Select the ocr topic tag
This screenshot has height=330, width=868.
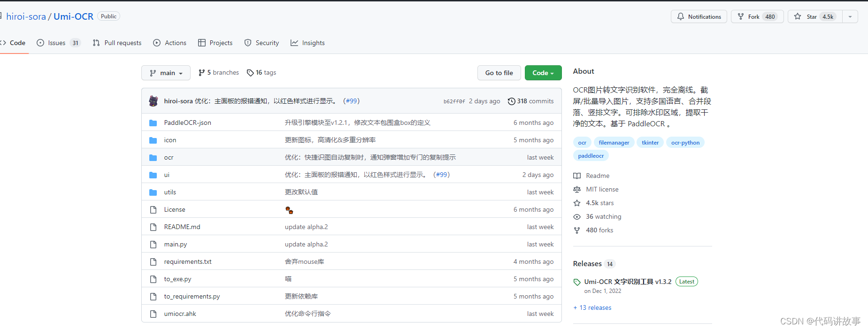pos(582,143)
